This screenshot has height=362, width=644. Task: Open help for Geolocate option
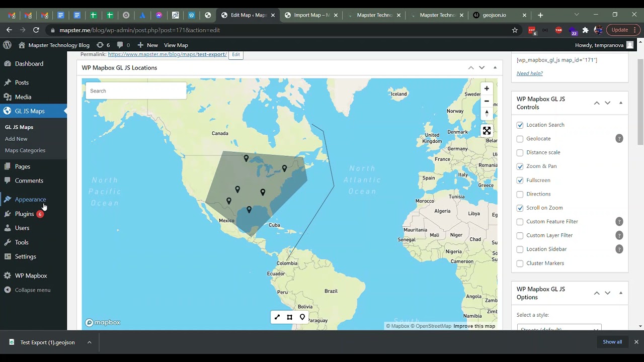tap(619, 139)
